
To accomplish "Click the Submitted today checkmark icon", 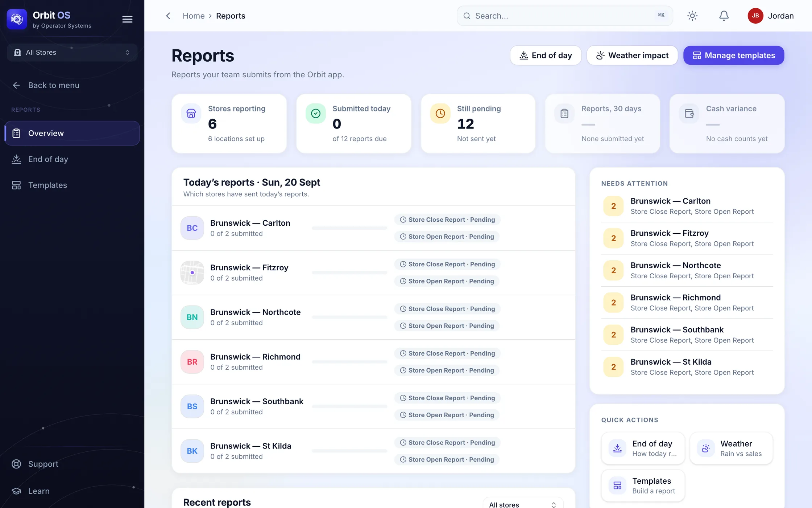I will tap(316, 113).
